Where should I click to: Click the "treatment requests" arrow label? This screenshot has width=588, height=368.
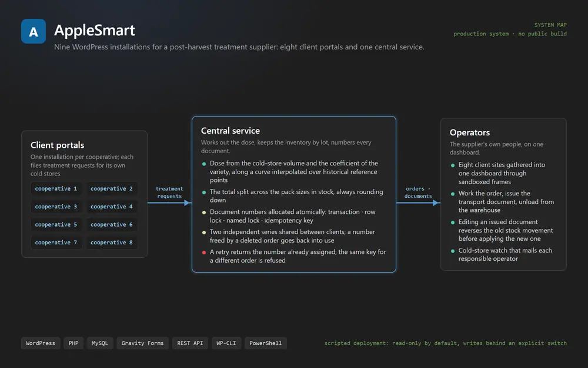[x=169, y=193]
